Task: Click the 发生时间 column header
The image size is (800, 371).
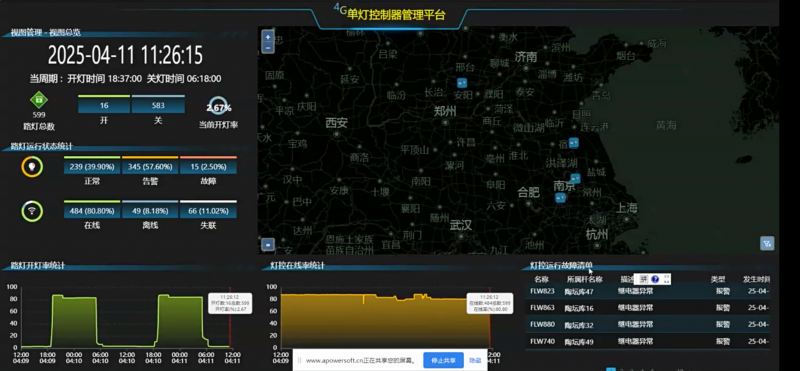Action: pyautogui.click(x=756, y=279)
